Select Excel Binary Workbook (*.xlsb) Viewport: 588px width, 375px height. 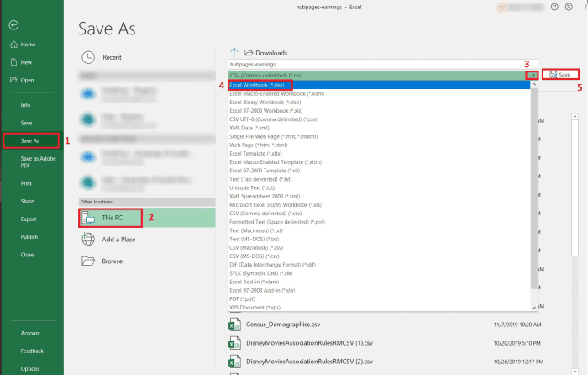pyautogui.click(x=379, y=102)
